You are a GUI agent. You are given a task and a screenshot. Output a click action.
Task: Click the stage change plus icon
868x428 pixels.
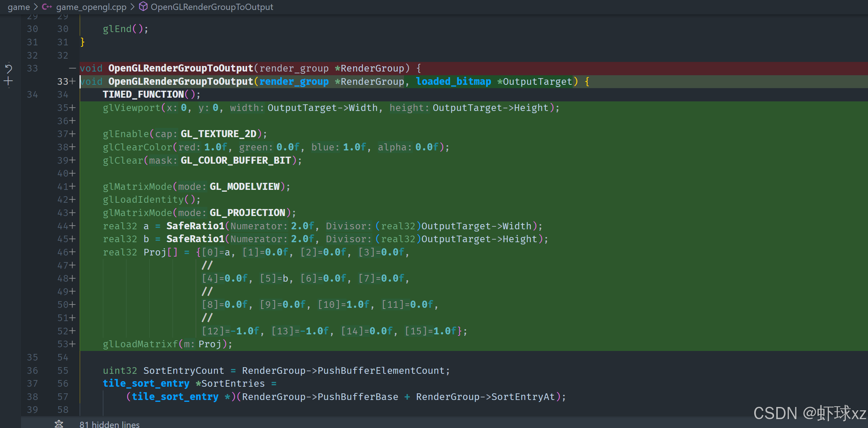click(x=8, y=81)
